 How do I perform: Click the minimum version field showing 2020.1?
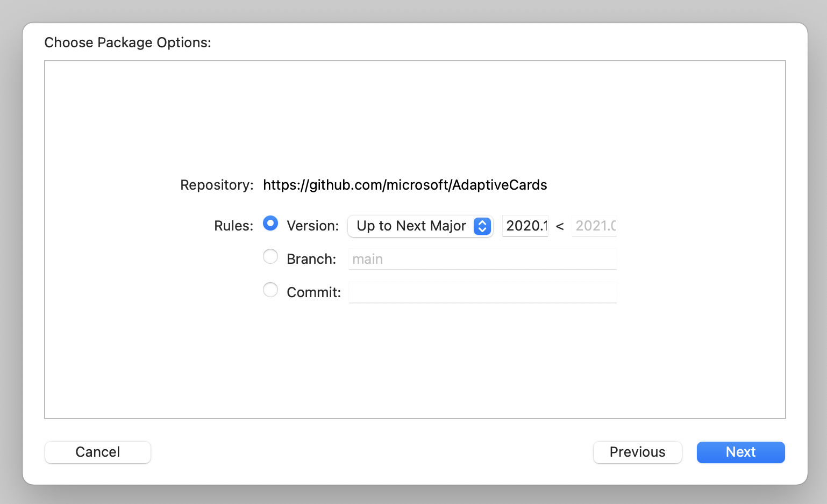tap(525, 226)
